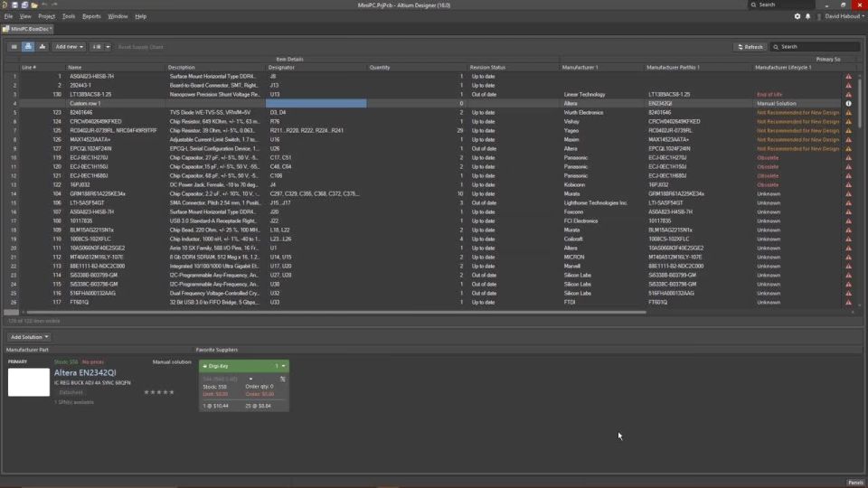
Task: Click warning icon for MAX14523AATA+ row
Action: click(848, 139)
